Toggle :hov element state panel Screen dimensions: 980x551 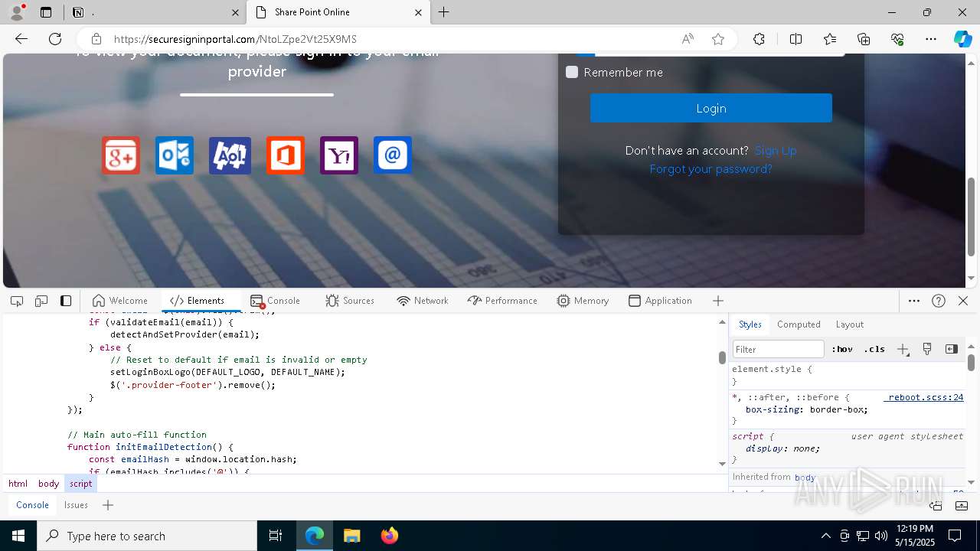842,349
